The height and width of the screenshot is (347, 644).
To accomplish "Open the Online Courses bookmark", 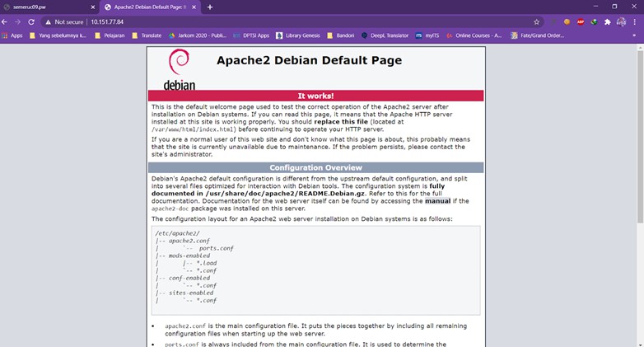I will click(x=474, y=35).
